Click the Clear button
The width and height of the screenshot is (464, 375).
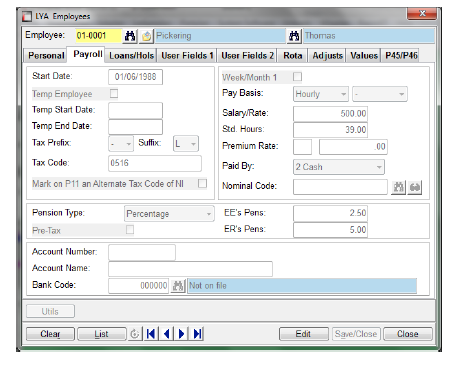click(50, 334)
